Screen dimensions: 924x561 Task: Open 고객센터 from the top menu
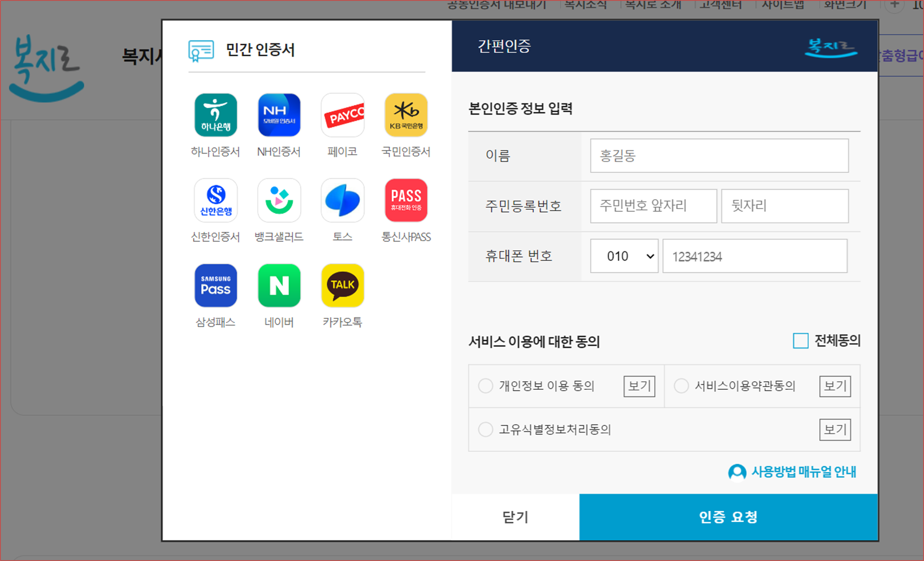(720, 5)
